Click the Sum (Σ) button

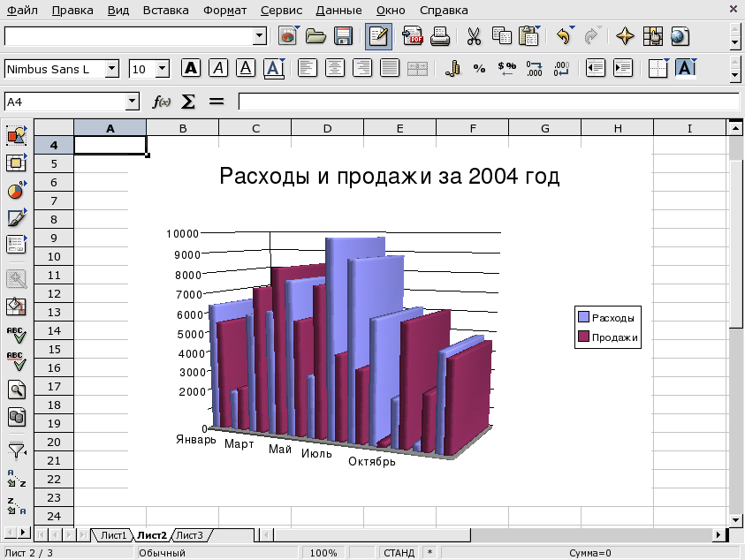coord(188,101)
